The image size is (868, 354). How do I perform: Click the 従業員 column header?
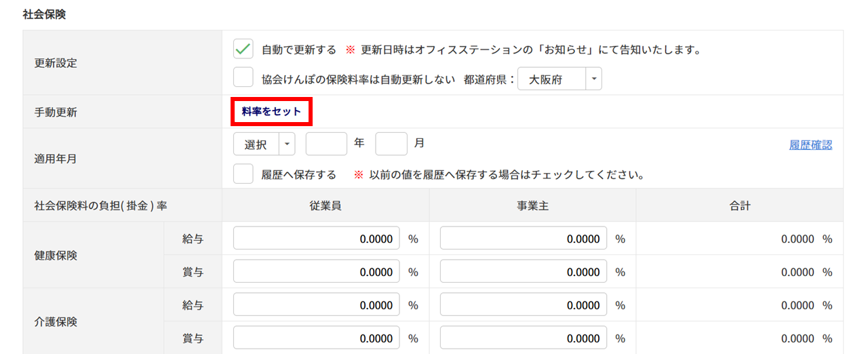point(325,205)
